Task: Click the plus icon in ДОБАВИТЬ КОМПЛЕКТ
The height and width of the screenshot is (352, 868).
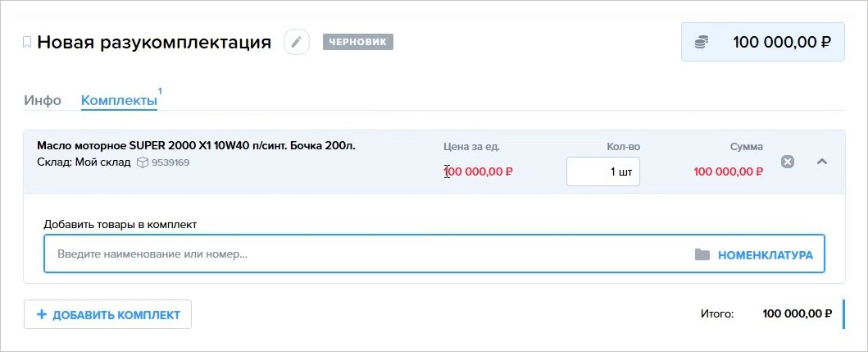Action: tap(42, 315)
